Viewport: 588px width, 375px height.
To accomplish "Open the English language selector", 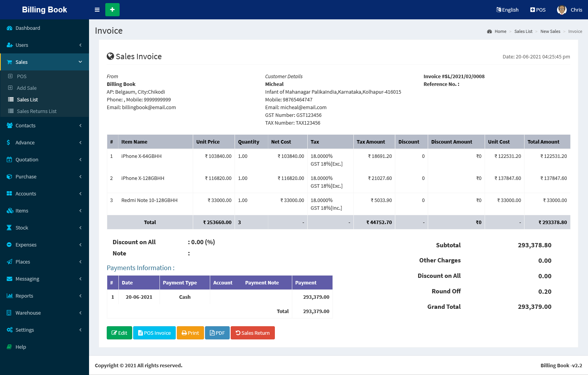I will pyautogui.click(x=507, y=10).
